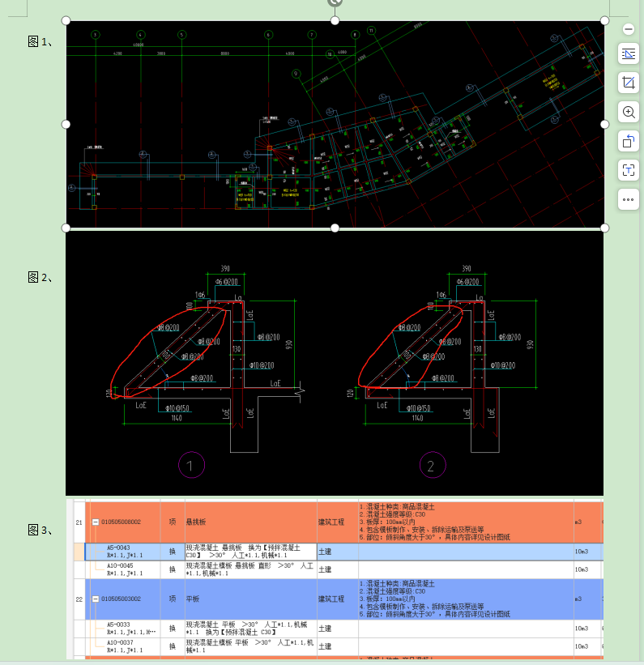Click the top-middle selection handle of figure 1
Image resolution: width=644 pixels, height=665 pixels.
(335, 20)
